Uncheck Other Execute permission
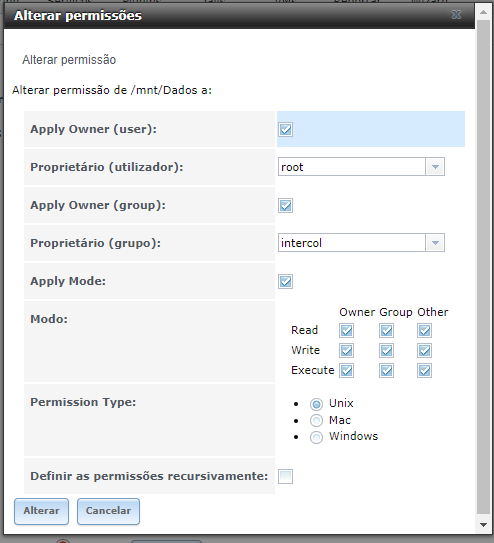Image resolution: width=494 pixels, height=543 pixels. tap(424, 371)
